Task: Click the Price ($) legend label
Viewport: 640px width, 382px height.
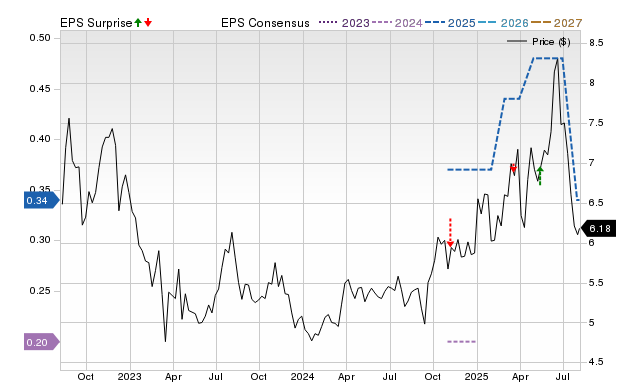Action: [x=551, y=42]
